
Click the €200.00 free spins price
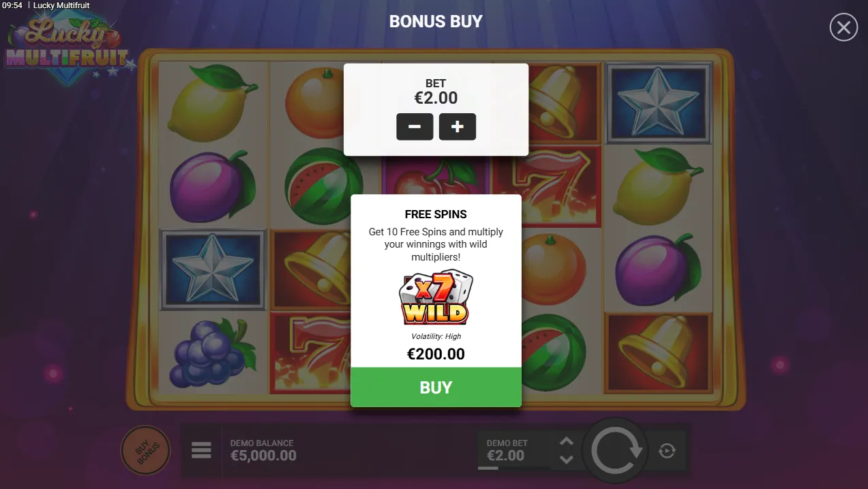(436, 354)
